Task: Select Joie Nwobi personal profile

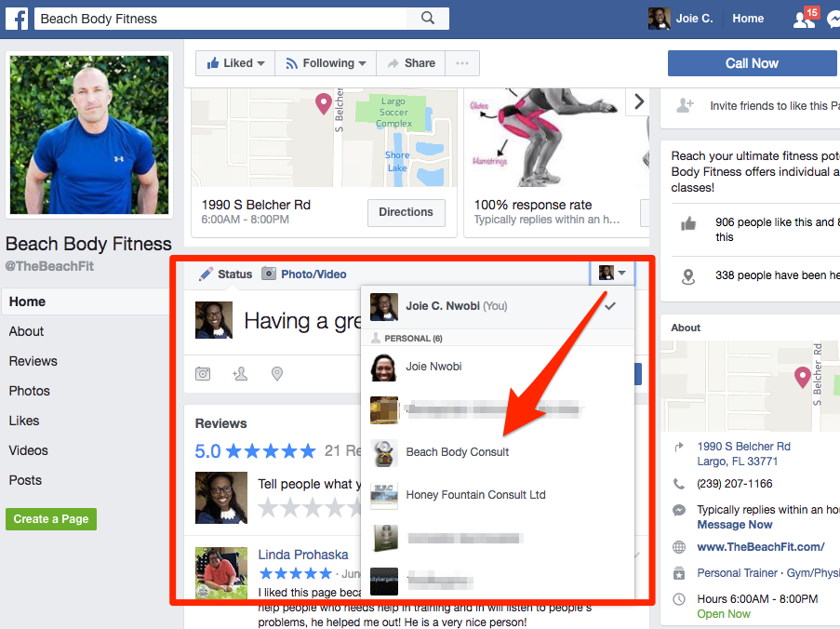Action: 498,367
